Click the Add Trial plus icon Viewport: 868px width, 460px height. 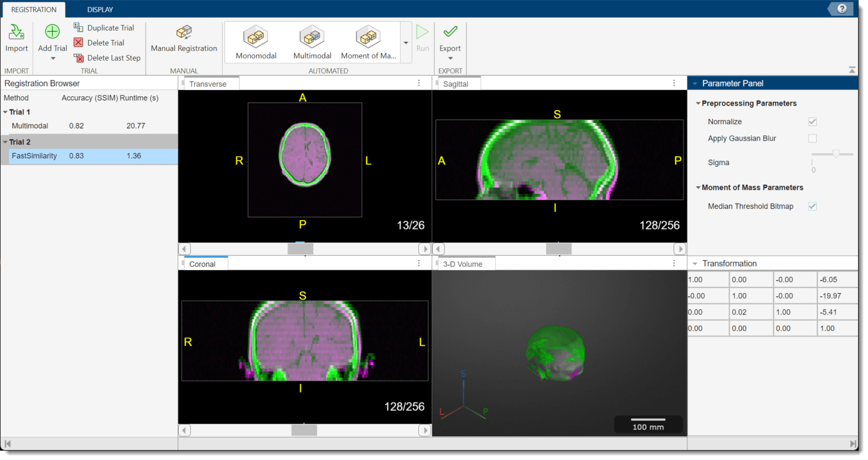[x=53, y=32]
